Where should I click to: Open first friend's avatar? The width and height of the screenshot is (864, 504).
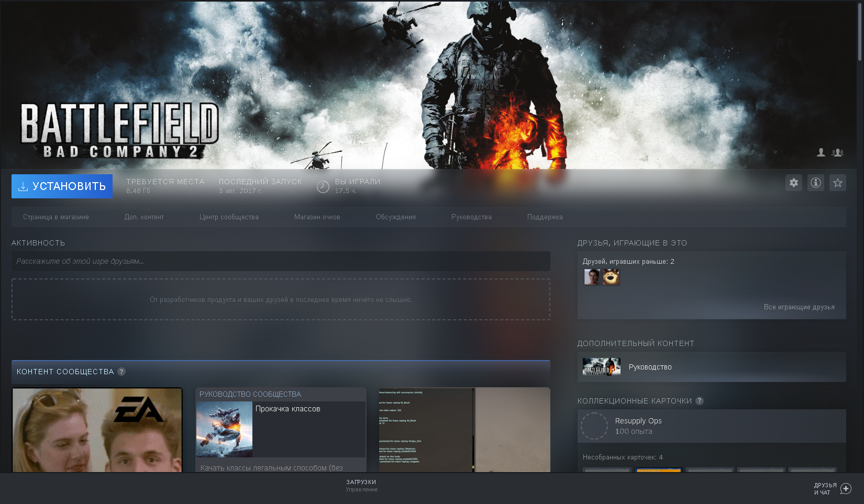tap(592, 277)
